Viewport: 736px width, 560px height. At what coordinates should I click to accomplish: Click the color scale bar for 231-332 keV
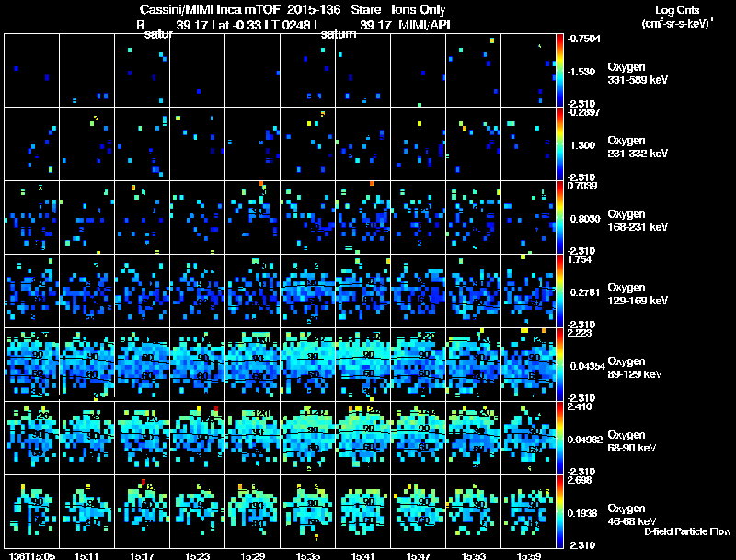[559, 144]
